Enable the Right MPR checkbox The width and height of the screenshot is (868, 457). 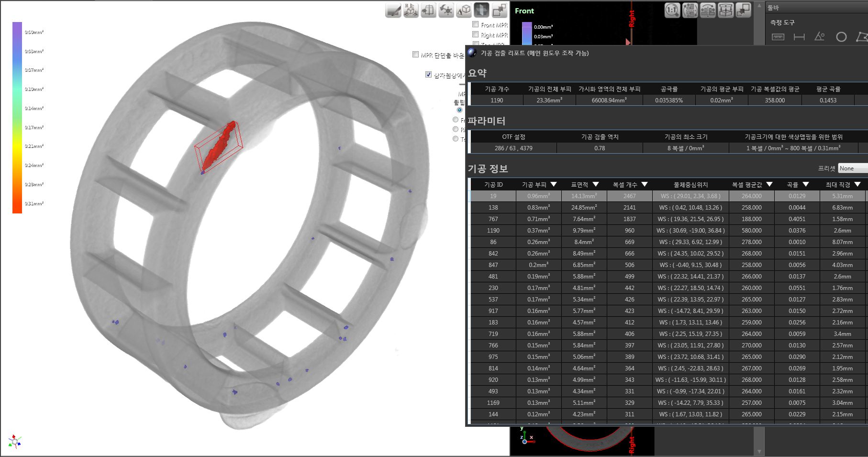coord(475,34)
